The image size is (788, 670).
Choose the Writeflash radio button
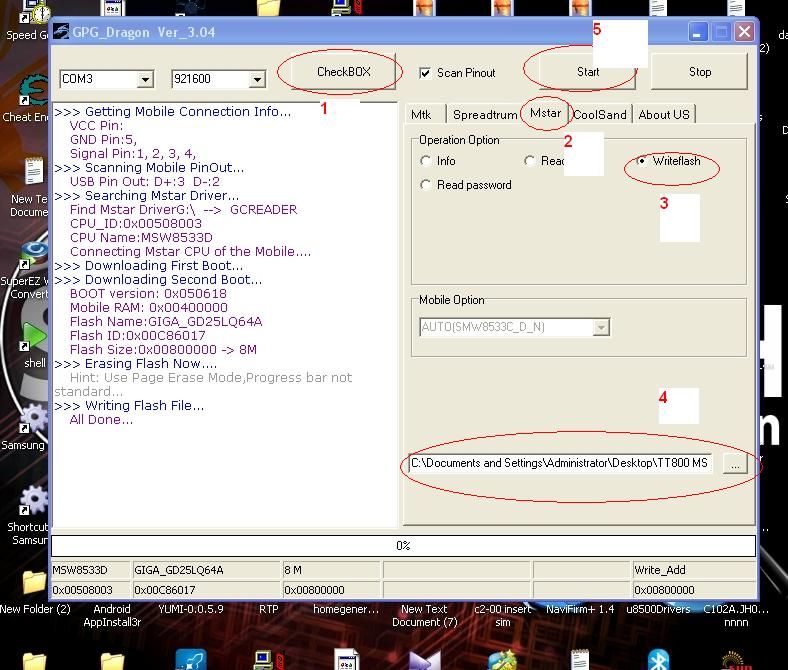click(x=641, y=161)
